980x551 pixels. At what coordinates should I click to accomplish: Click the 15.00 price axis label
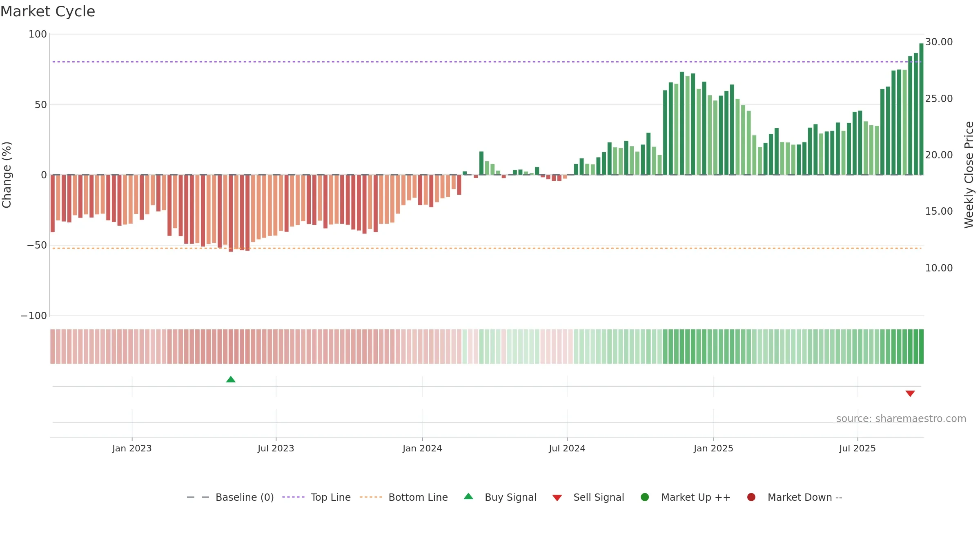click(x=939, y=211)
